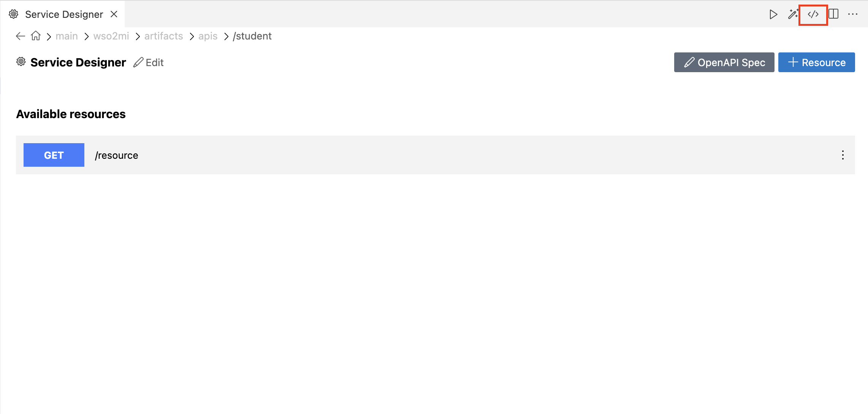868x414 pixels.
Task: Open the horizontal More Actions ellipsis menu
Action: click(x=853, y=14)
